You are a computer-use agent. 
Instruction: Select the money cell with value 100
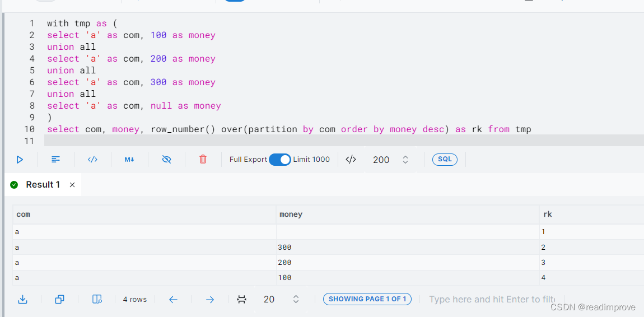tap(408, 278)
